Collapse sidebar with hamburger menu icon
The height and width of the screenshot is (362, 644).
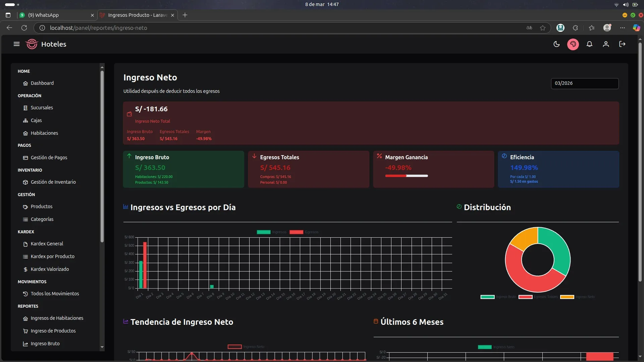[x=16, y=44]
